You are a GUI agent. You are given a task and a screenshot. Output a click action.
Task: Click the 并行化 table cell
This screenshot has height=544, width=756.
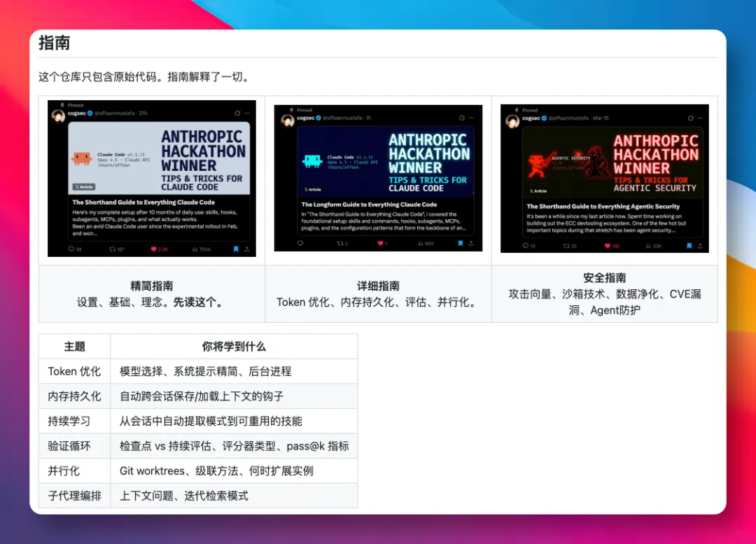[x=75, y=470]
